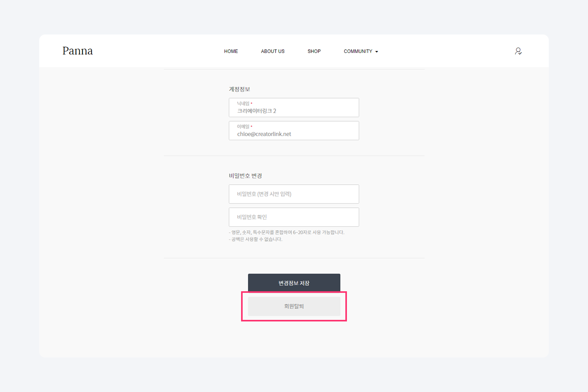Click the 6~20자 password rule hint
This screenshot has width=588, height=392.
[x=287, y=232]
